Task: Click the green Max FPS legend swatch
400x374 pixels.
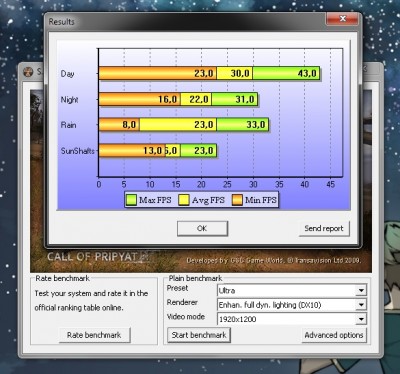Action: 131,200
